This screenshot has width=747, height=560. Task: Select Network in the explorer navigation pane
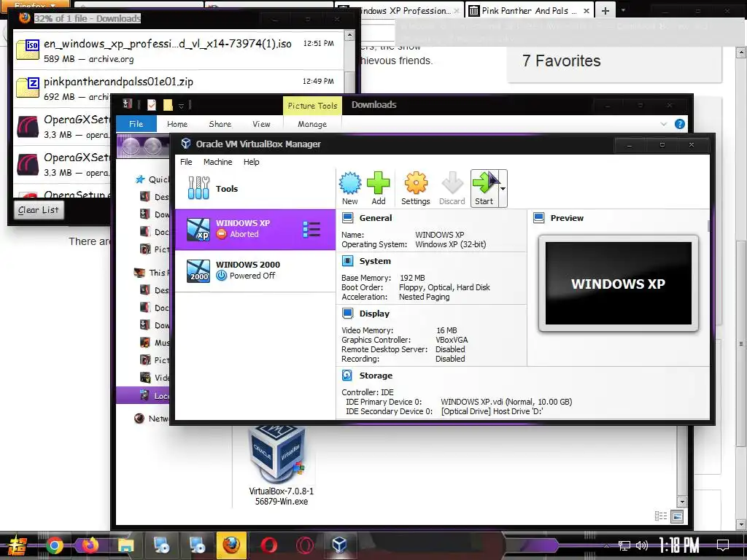click(152, 419)
